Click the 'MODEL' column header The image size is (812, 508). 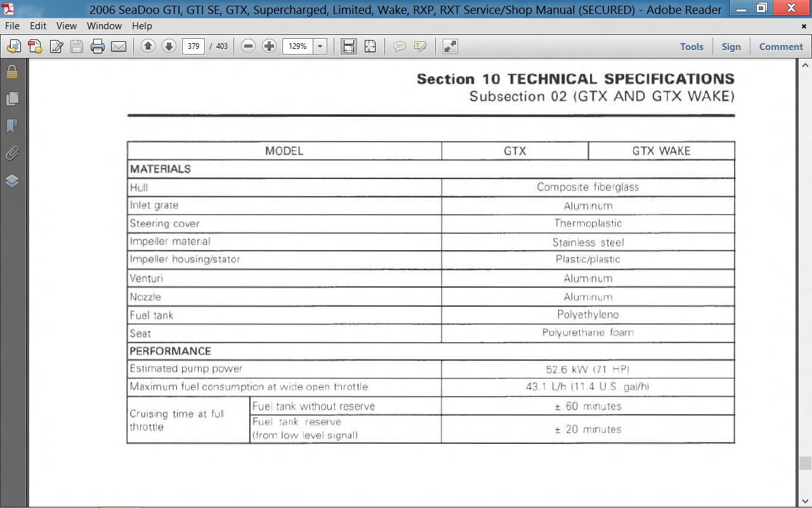[284, 151]
